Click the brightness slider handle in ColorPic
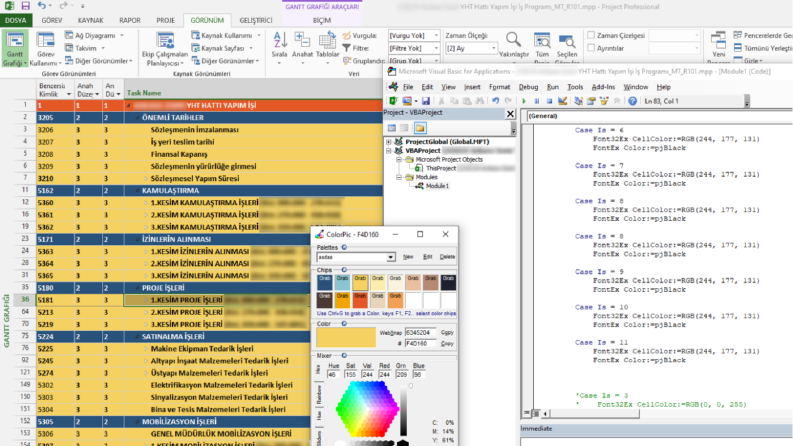793x446 pixels. coord(410,386)
